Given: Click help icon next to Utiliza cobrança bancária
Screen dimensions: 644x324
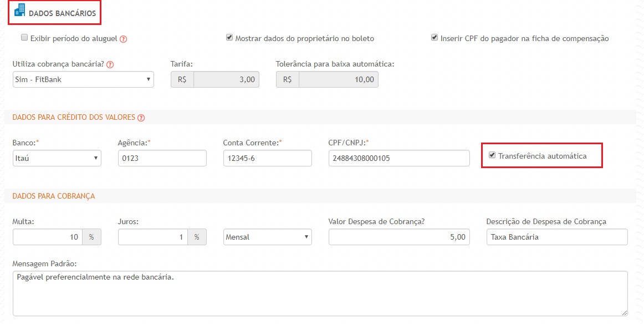Looking at the screenshot, I should (x=110, y=64).
